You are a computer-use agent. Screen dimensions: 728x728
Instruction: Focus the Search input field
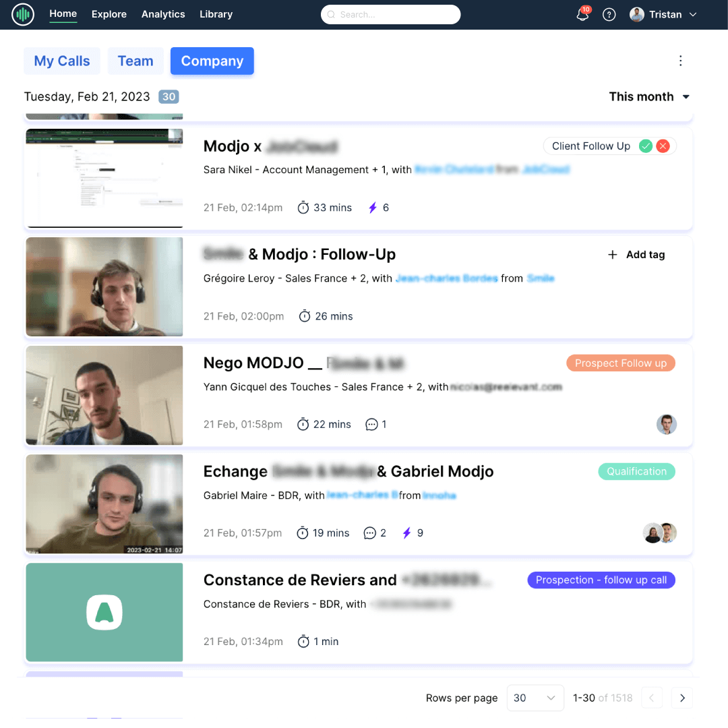point(390,14)
